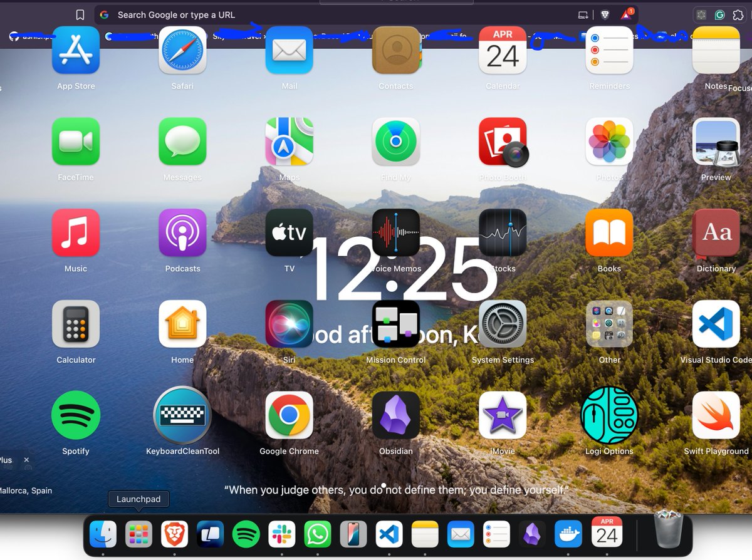Viewport: 752px width, 560px height.
Task: Open Google Chrome
Action: [289, 415]
